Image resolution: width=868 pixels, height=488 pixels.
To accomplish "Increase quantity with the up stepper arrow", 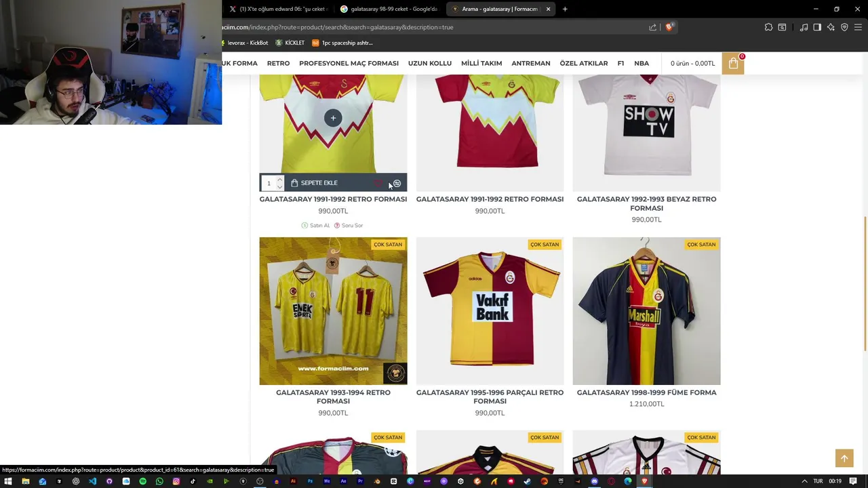I will pyautogui.click(x=279, y=180).
